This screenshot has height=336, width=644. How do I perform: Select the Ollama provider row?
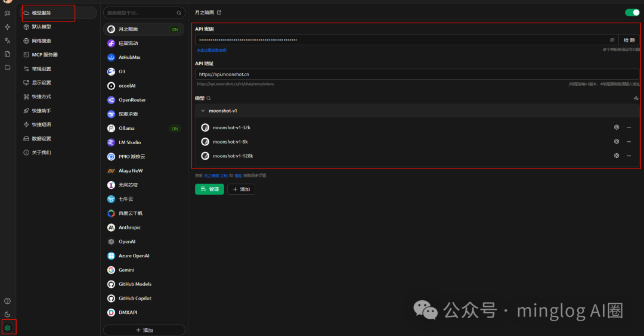point(144,128)
